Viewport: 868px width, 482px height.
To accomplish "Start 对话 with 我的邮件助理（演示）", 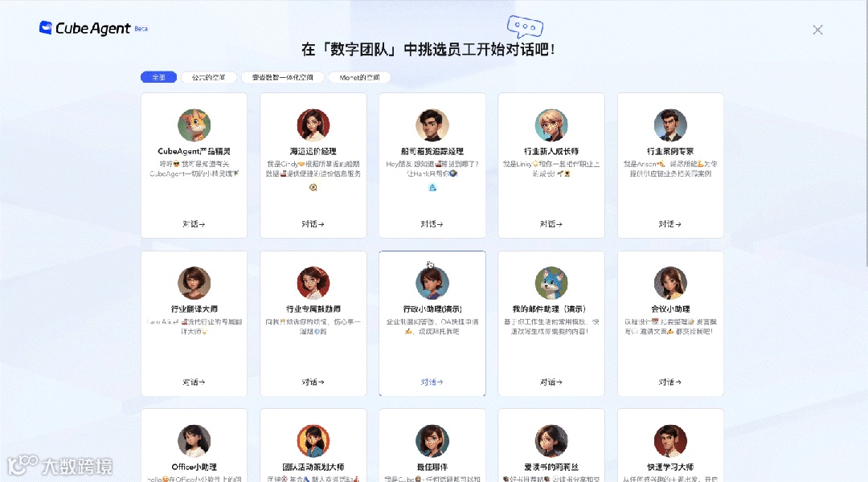I will click(551, 382).
